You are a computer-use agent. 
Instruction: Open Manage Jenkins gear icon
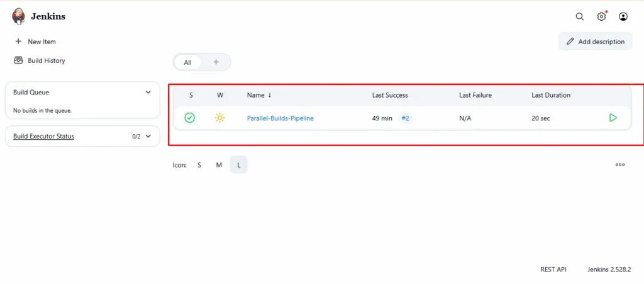pos(601,17)
